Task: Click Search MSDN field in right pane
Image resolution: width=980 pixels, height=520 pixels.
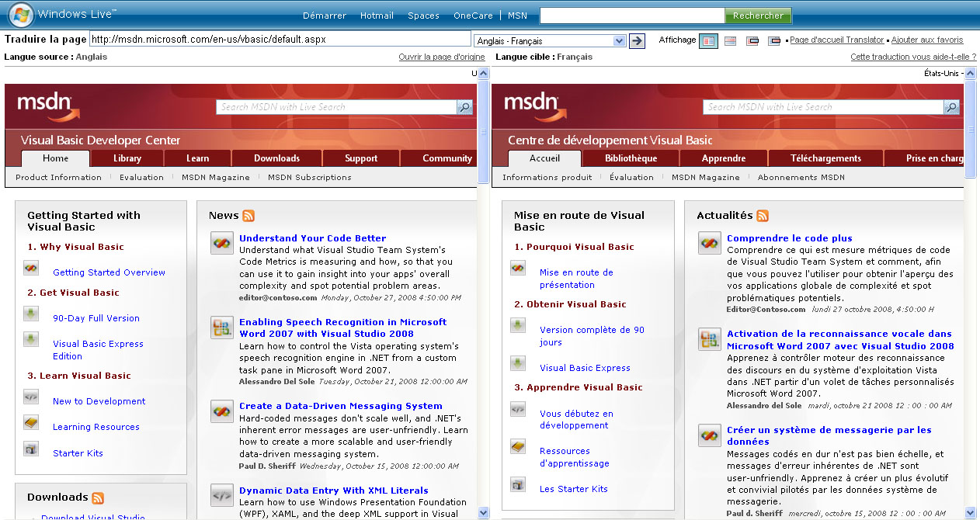Action: point(823,107)
